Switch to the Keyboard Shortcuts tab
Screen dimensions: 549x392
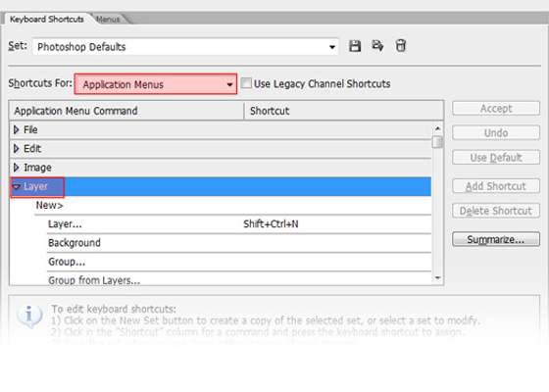[47, 19]
